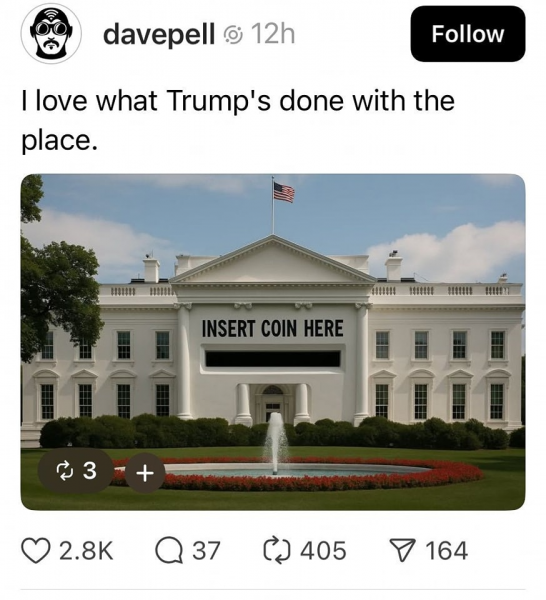Open the post text about Trump's place
This screenshot has width=546, height=600.
point(238,121)
